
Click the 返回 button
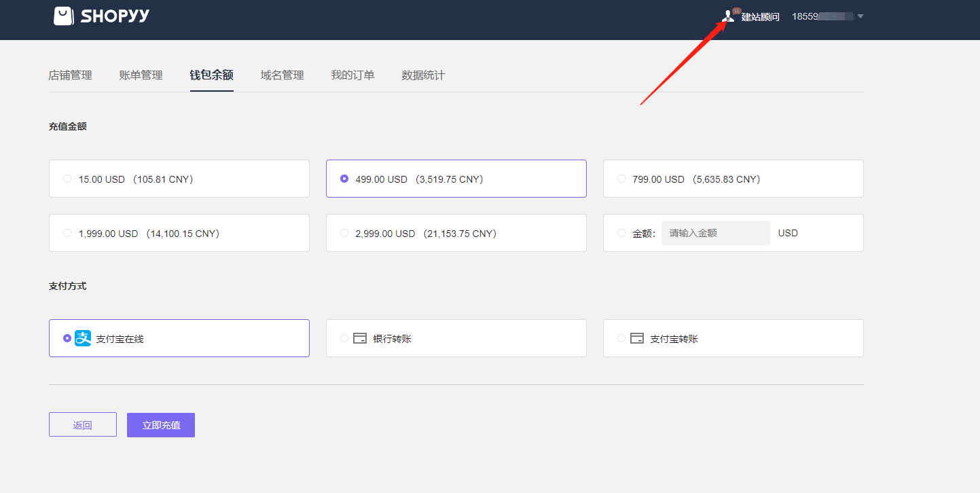tap(83, 425)
